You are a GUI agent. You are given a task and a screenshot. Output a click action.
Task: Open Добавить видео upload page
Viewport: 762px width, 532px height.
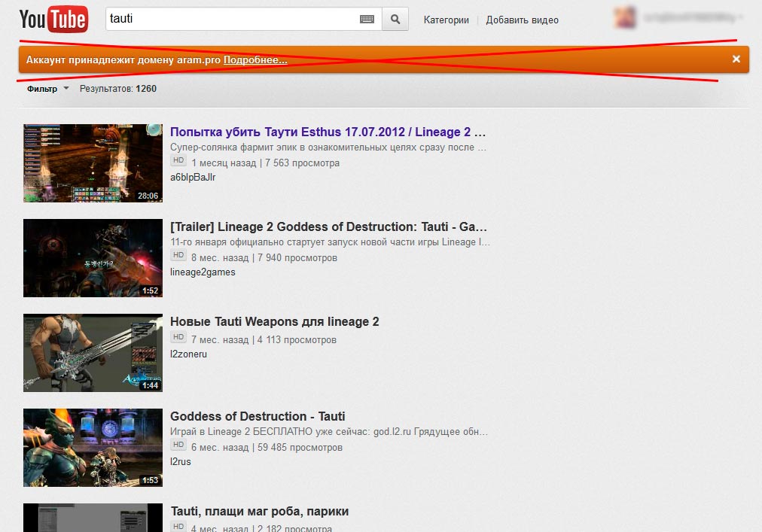pyautogui.click(x=522, y=20)
